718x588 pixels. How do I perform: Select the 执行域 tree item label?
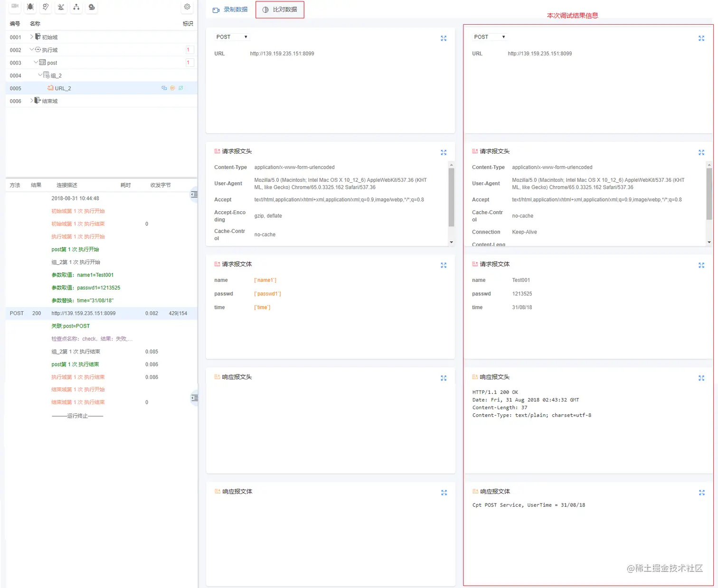(x=50, y=50)
